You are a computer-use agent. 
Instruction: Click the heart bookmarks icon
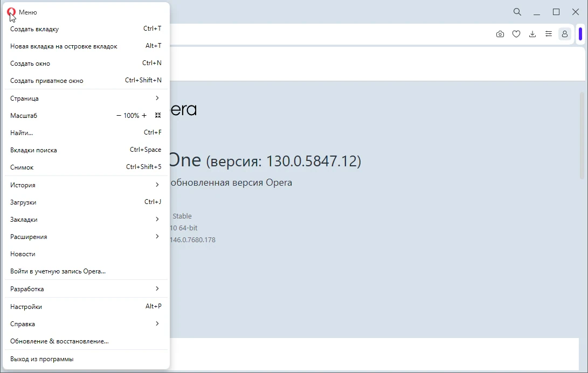click(516, 34)
